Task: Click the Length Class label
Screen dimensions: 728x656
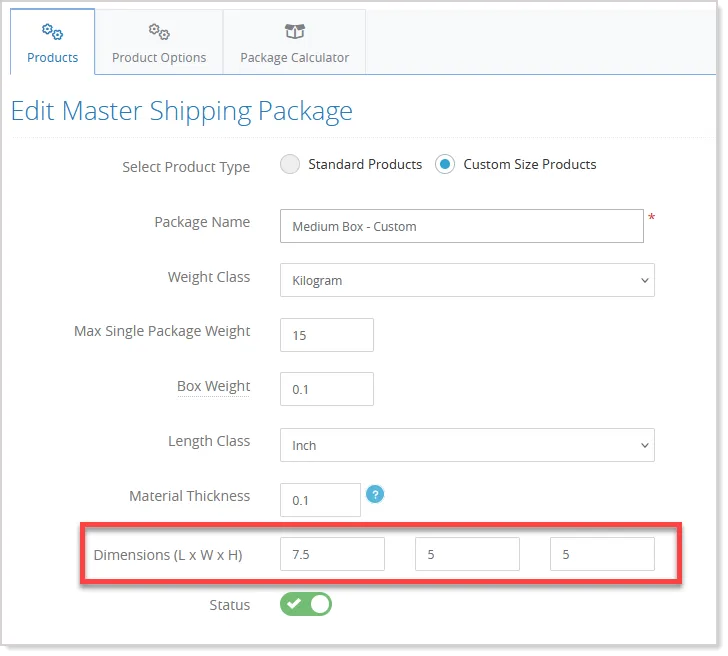Action: tap(209, 441)
